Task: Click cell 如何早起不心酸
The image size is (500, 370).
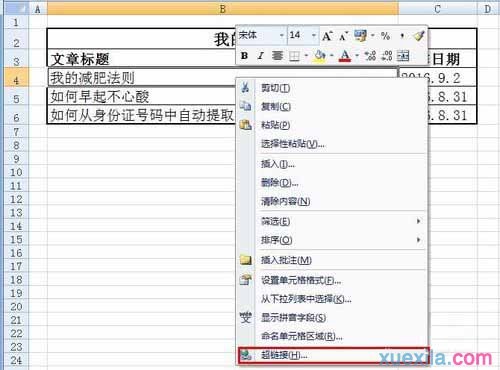Action: [142, 96]
